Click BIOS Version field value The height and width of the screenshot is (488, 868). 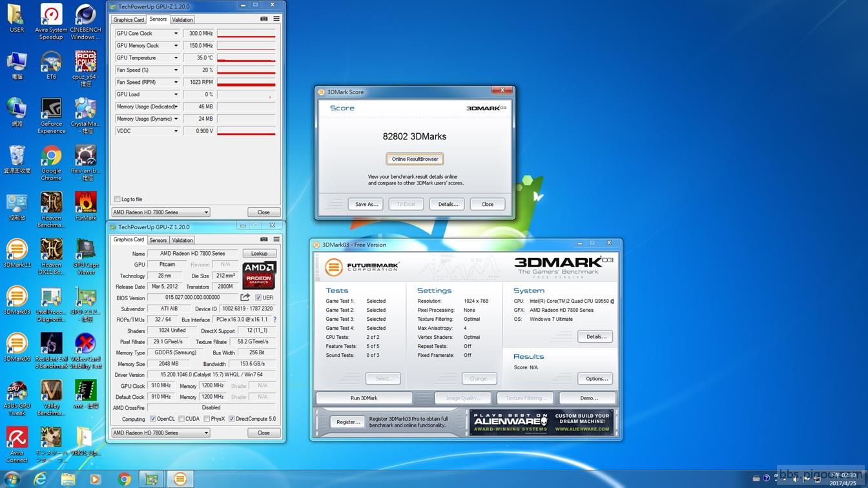(192, 298)
